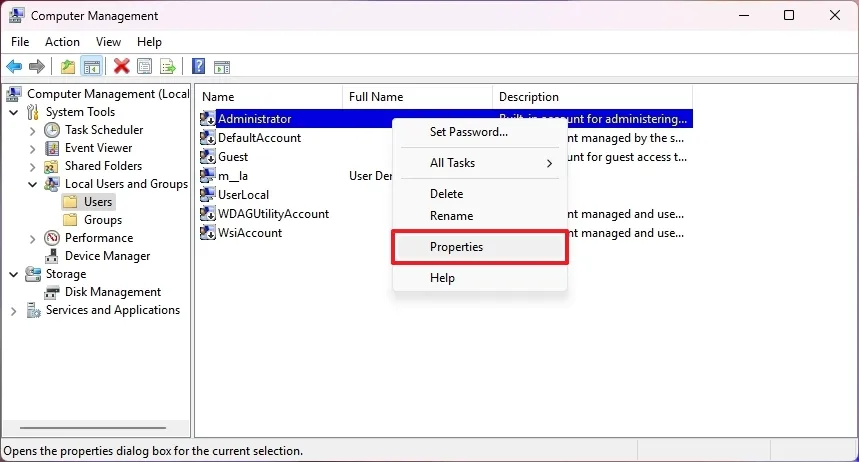Click the red Delete X toolbar icon
859x462 pixels.
point(122,67)
